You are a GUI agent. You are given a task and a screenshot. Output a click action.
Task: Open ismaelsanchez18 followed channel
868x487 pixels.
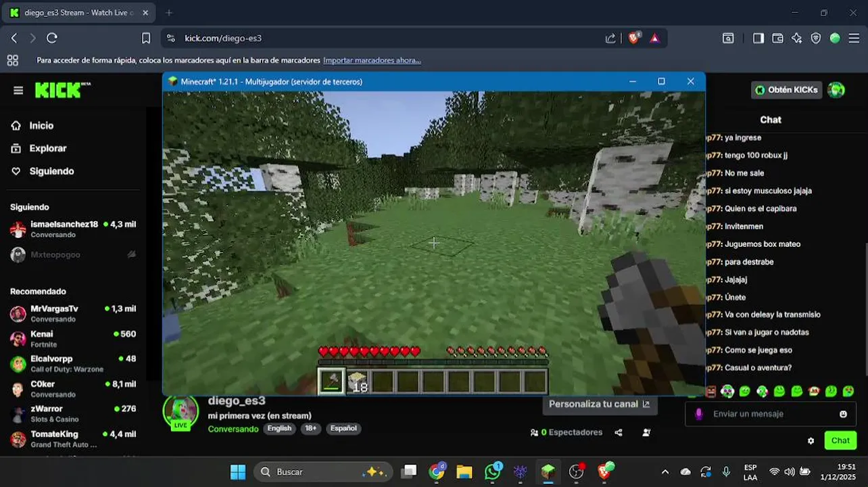[x=73, y=229]
